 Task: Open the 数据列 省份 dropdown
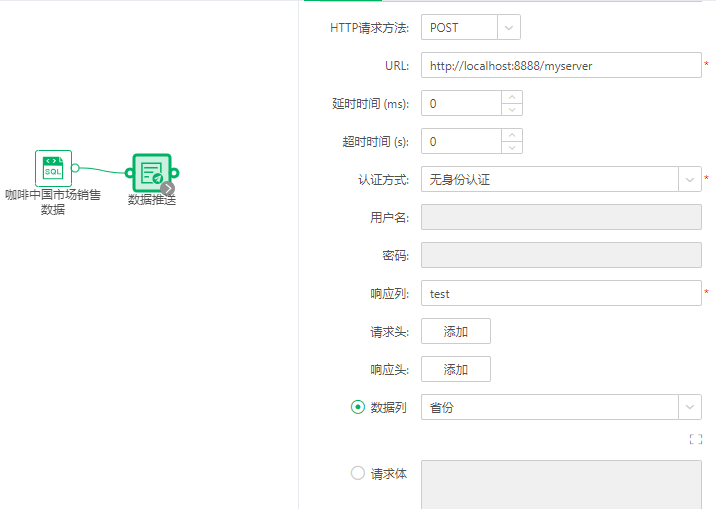pos(690,407)
